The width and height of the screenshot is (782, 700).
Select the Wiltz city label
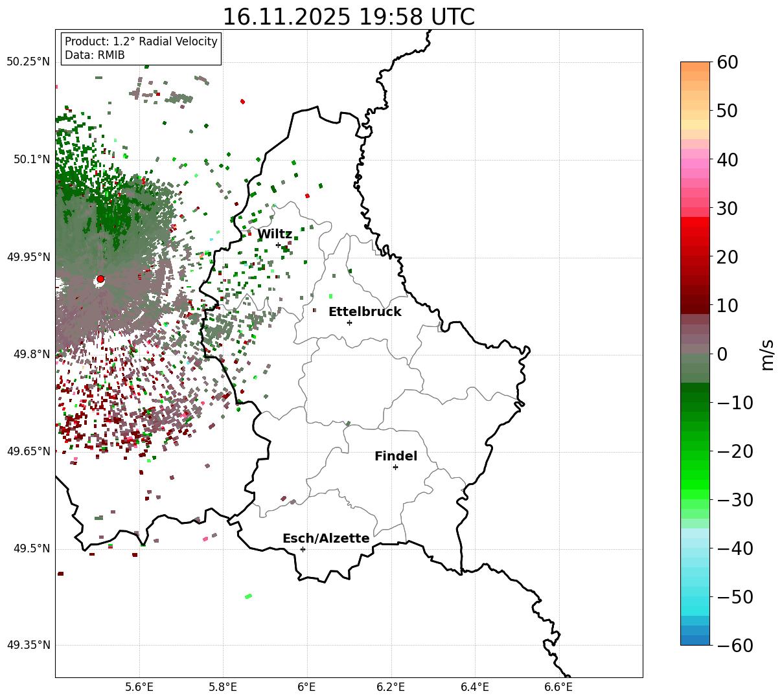click(x=275, y=234)
